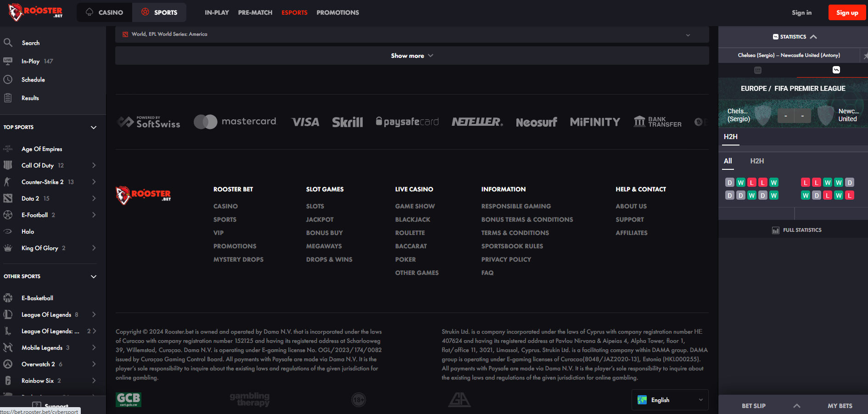The image size is (868, 414).
Task: Select the stats graph view icon in statistics panel
Action: pyautogui.click(x=836, y=70)
